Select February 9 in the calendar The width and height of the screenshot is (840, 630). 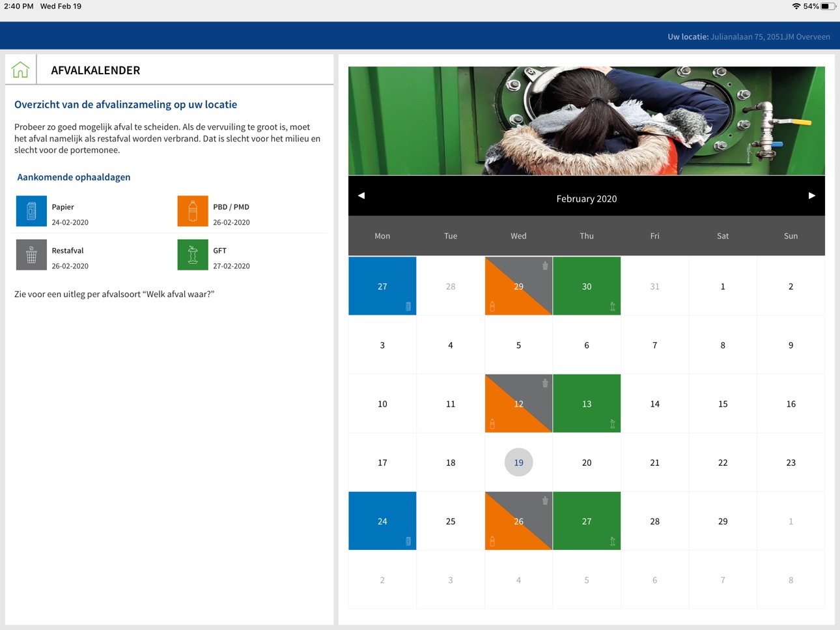[x=791, y=345]
